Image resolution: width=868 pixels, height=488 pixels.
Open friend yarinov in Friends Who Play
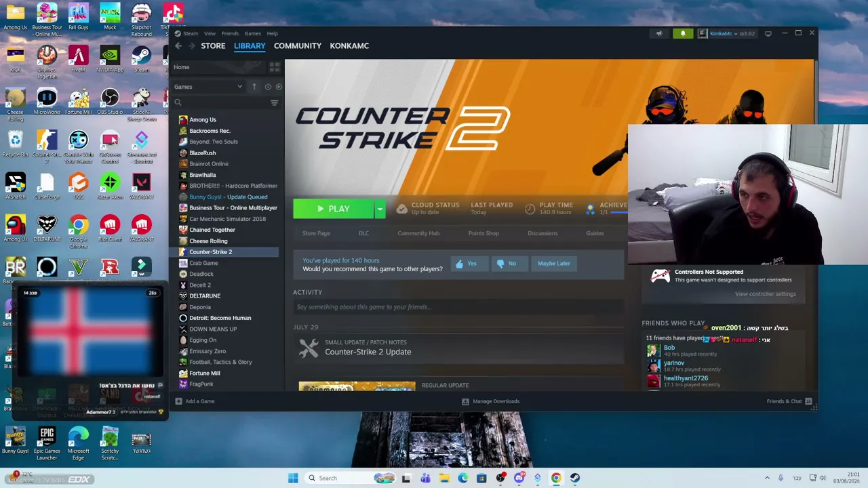tap(673, 363)
